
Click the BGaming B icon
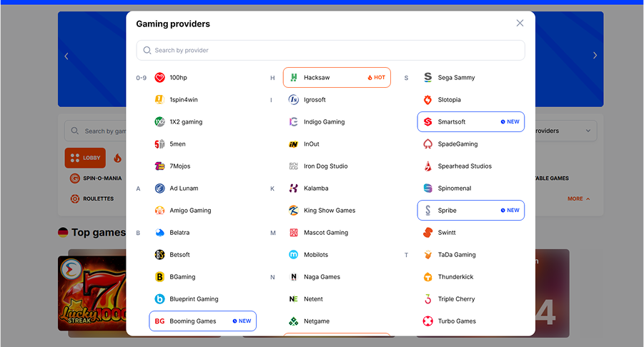point(160,277)
